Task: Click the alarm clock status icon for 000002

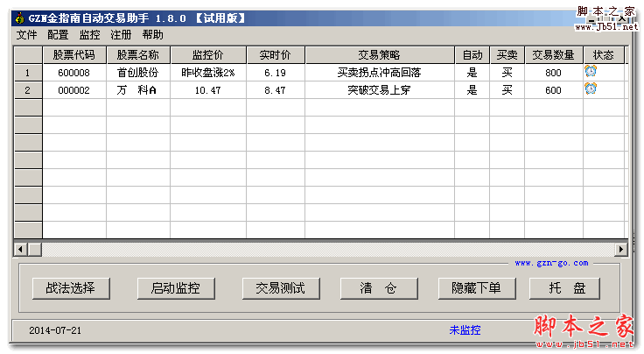Action: point(591,88)
